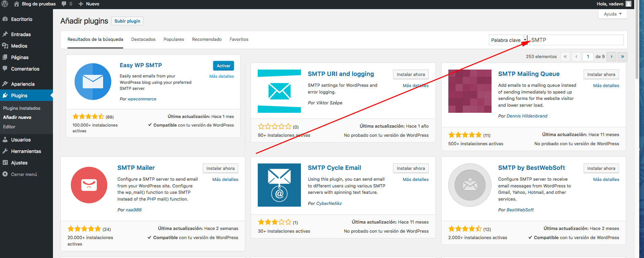The height and width of the screenshot is (258, 644).
Task: Select the Resultados de la búsqueda tab
Action: [x=95, y=40]
